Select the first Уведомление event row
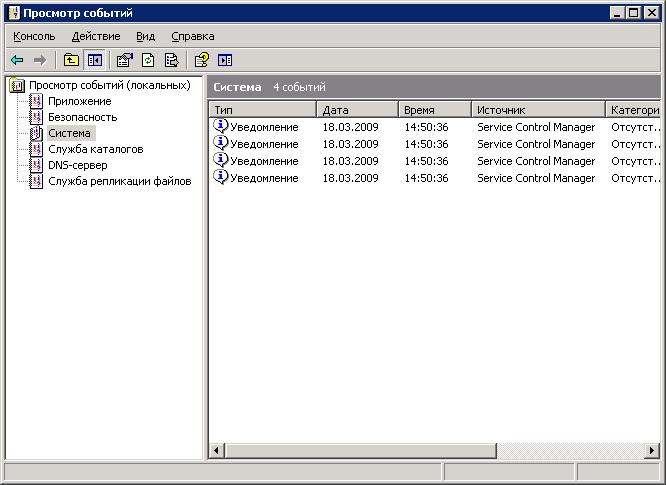This screenshot has height=485, width=666. click(x=264, y=127)
